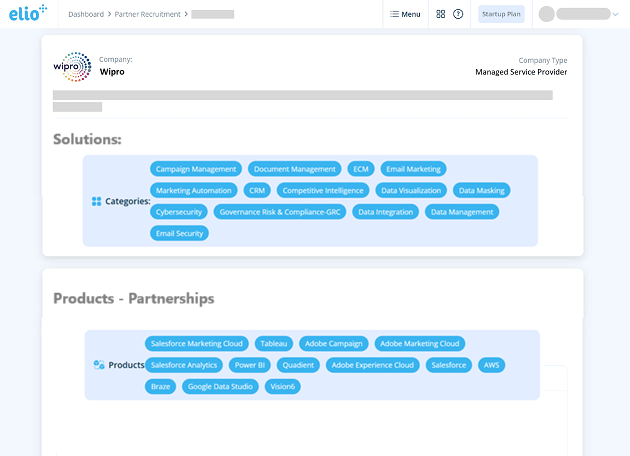Click the Products - Partnerships heading
The image size is (630, 456).
point(134,299)
